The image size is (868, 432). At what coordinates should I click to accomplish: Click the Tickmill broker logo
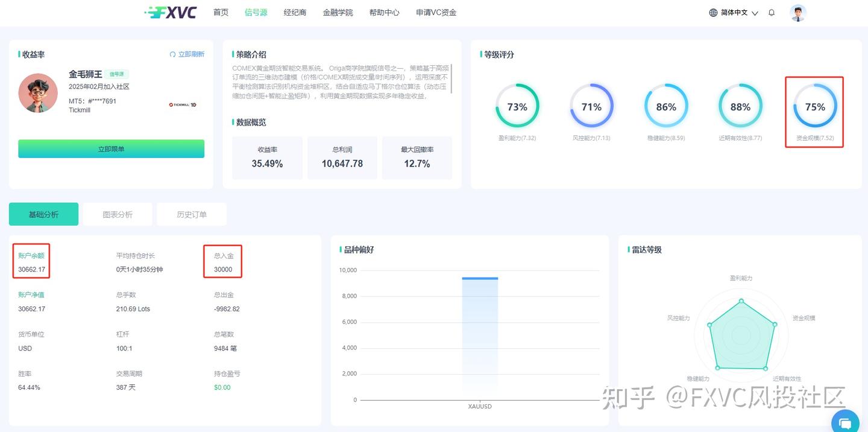(x=182, y=105)
